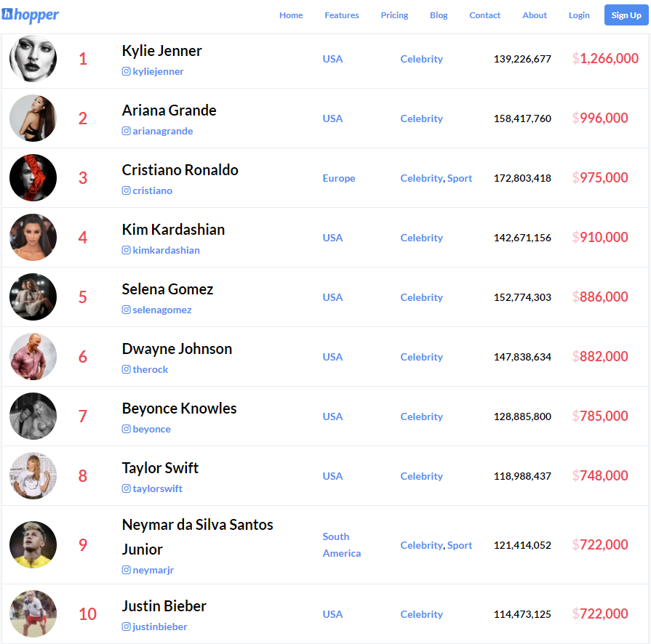This screenshot has width=651, height=644.
Task: Open Justin Bieber's profile photo
Action: pyautogui.click(x=33, y=613)
